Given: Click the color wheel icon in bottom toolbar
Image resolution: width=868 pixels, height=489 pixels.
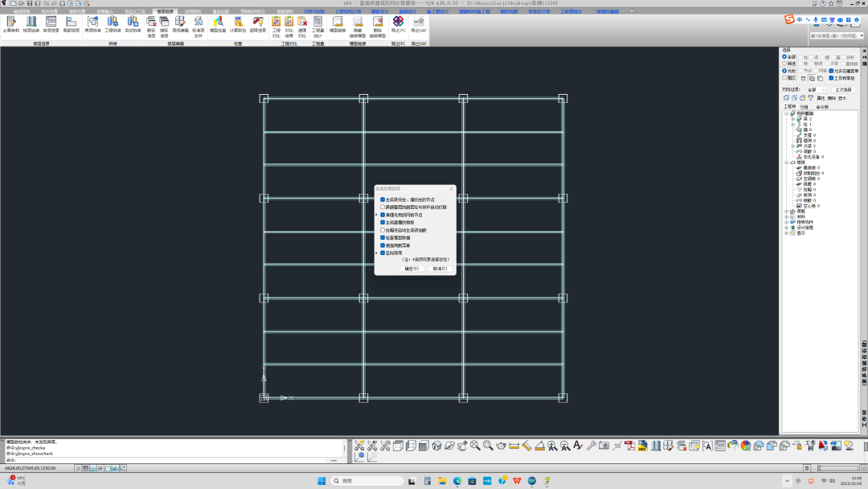Looking at the screenshot, I should pyautogui.click(x=746, y=446).
